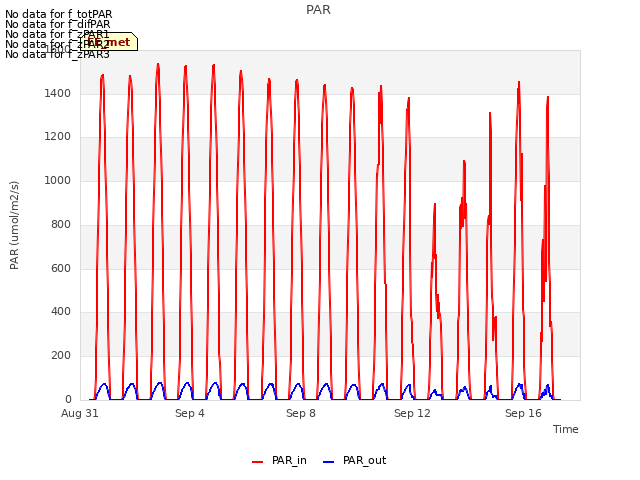Click the Time x-axis label
The image size is (640, 480).
click(x=566, y=429)
